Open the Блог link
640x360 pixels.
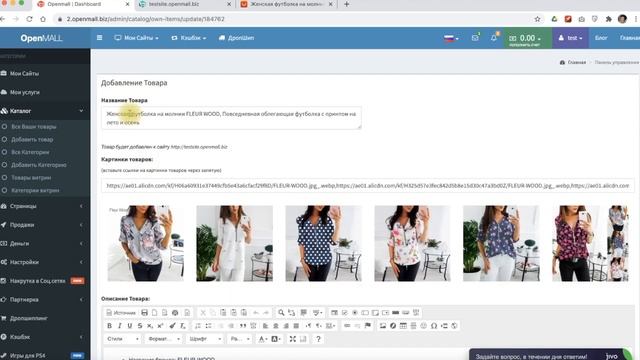[601, 38]
